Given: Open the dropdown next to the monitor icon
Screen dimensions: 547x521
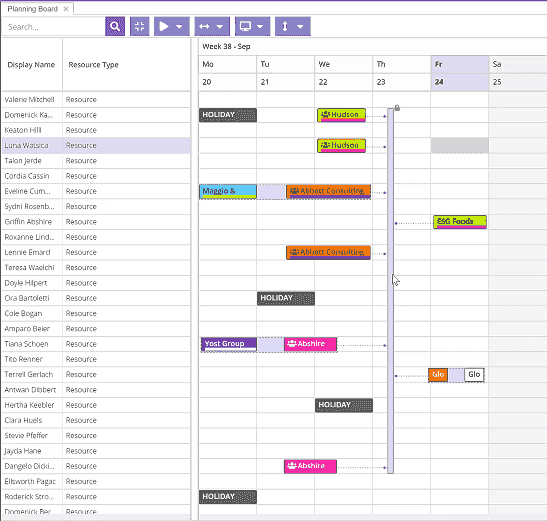Looking at the screenshot, I should coord(260,27).
